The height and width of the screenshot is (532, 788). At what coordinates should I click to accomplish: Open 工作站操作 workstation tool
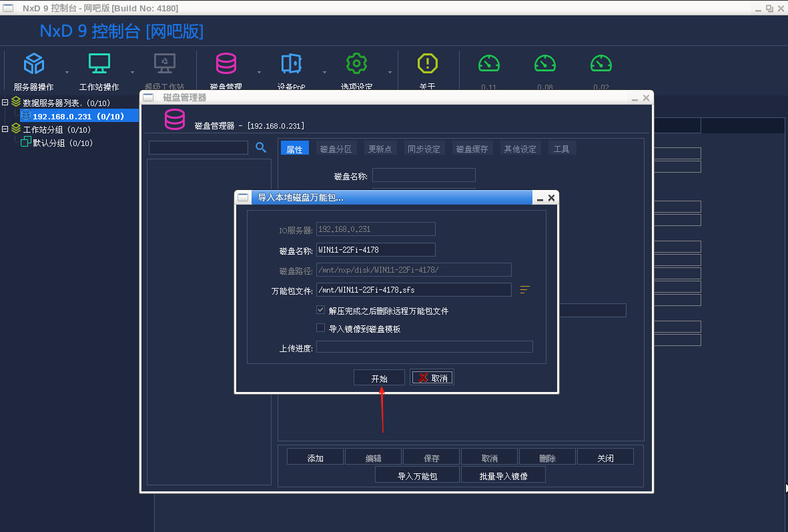pyautogui.click(x=99, y=64)
